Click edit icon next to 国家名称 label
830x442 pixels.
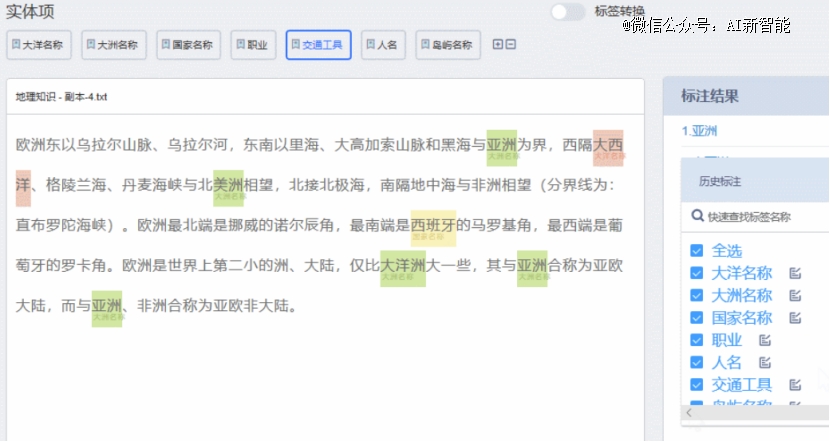tap(795, 318)
